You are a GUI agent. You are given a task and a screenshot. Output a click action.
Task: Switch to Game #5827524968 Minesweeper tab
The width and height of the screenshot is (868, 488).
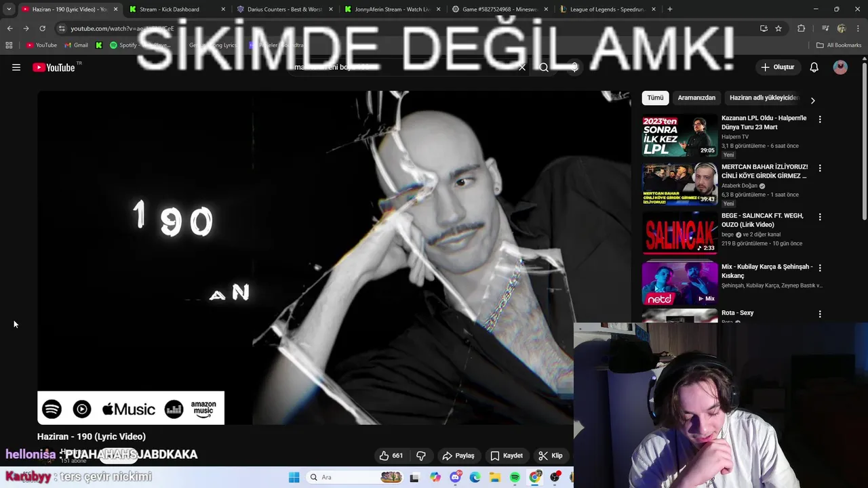499,9
